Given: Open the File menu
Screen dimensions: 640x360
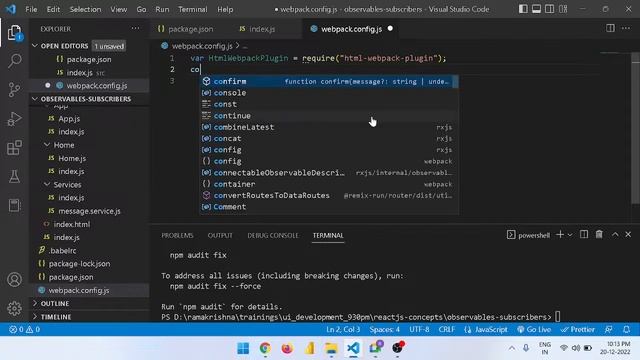Looking at the screenshot, I should 31,9.
